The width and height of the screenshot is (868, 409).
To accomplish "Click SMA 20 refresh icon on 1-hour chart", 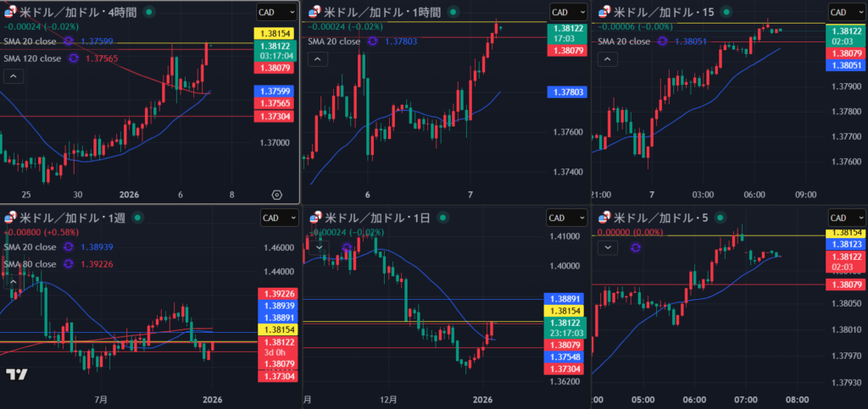I will coord(371,41).
